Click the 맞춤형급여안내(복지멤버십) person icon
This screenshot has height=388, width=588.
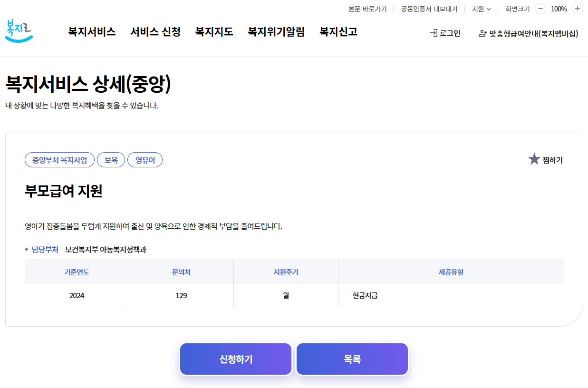coord(482,33)
